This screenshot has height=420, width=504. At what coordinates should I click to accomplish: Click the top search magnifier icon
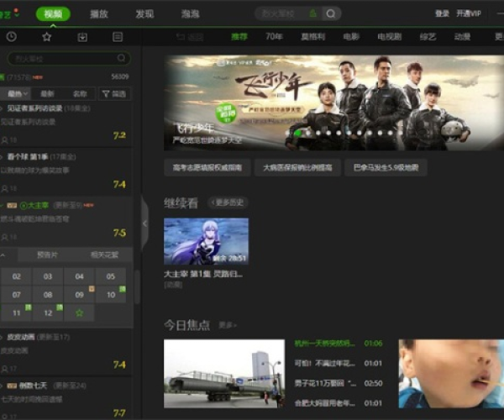pos(331,13)
